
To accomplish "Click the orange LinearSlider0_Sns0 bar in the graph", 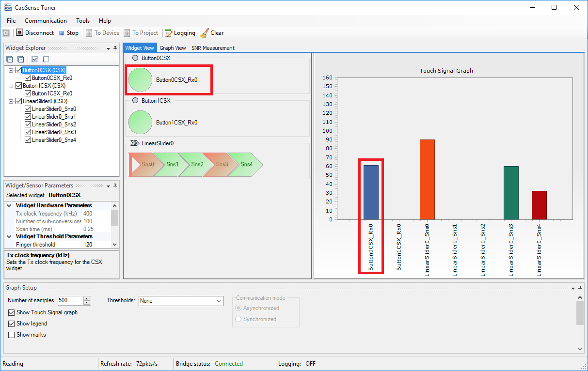I will (x=427, y=179).
